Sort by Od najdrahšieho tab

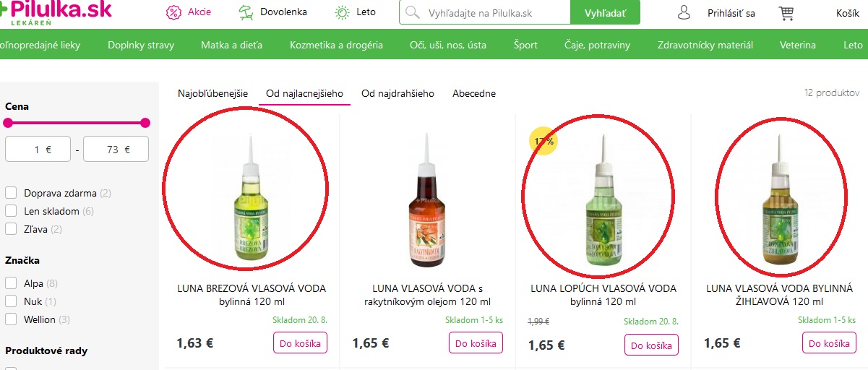coord(398,94)
